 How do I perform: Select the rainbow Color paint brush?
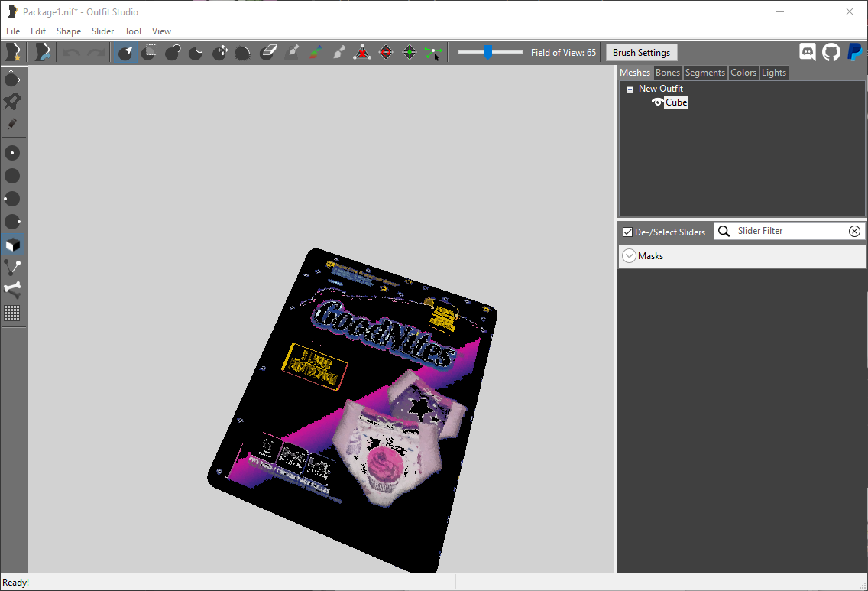316,53
